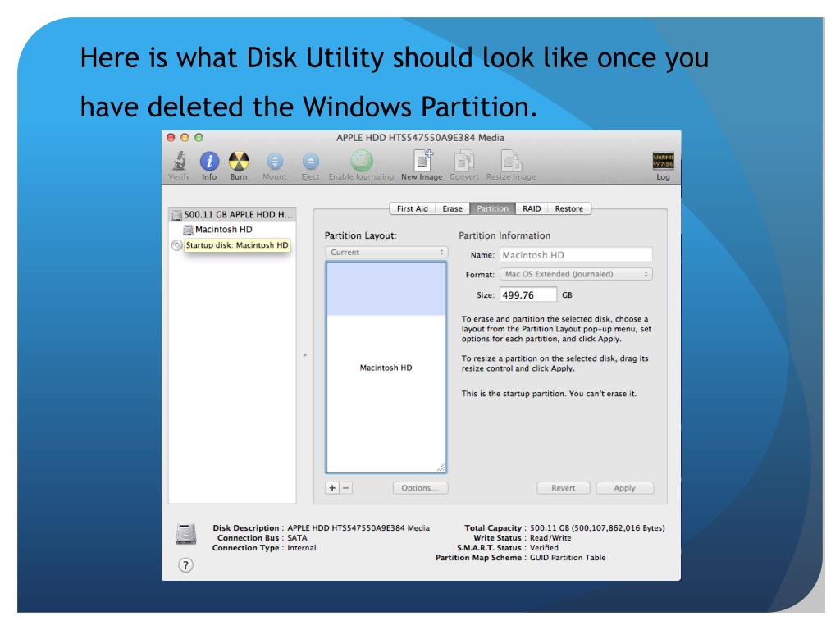Open disk Info from toolbar

209,161
